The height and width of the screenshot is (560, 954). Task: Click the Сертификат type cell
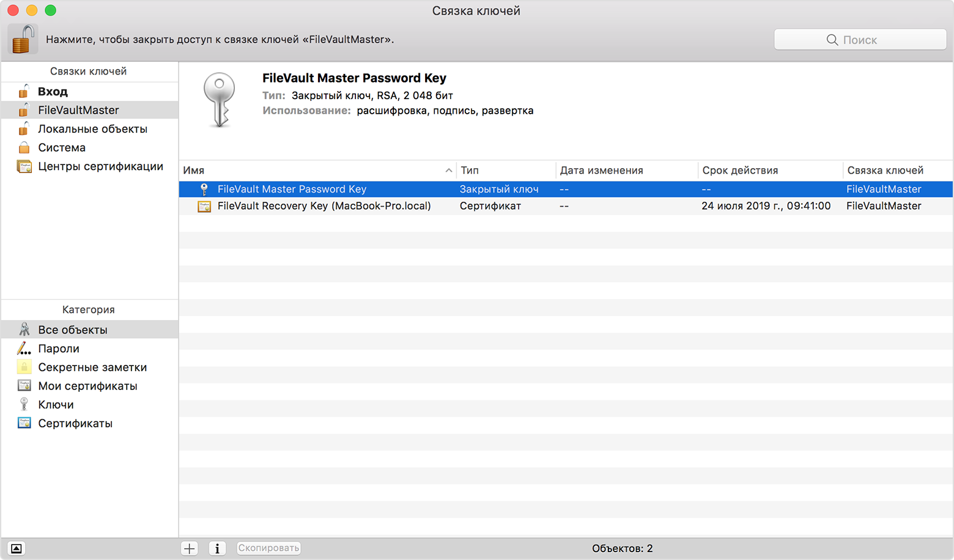point(490,206)
